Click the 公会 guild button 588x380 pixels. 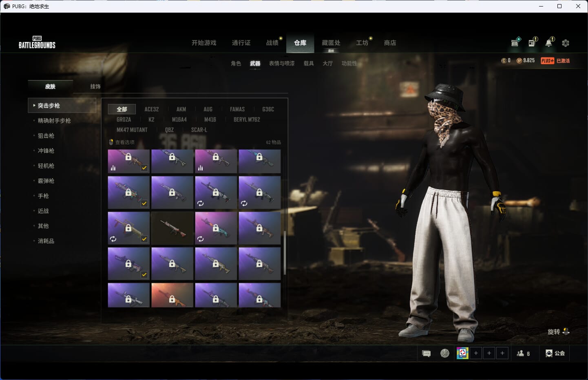555,353
